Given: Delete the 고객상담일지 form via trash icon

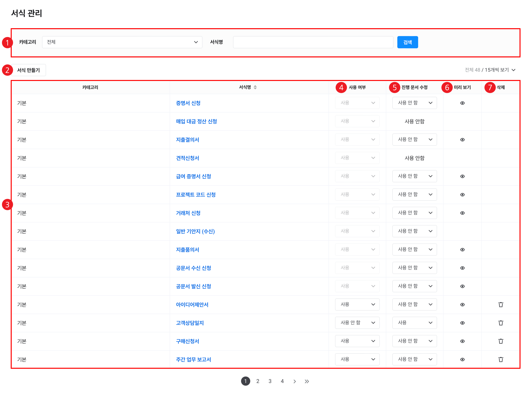Looking at the screenshot, I should 500,323.
